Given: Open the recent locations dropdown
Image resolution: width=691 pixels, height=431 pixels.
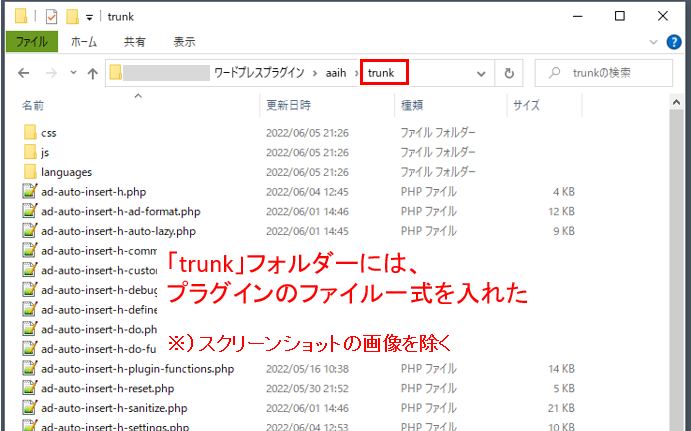Looking at the screenshot, I should pyautogui.click(x=73, y=73).
